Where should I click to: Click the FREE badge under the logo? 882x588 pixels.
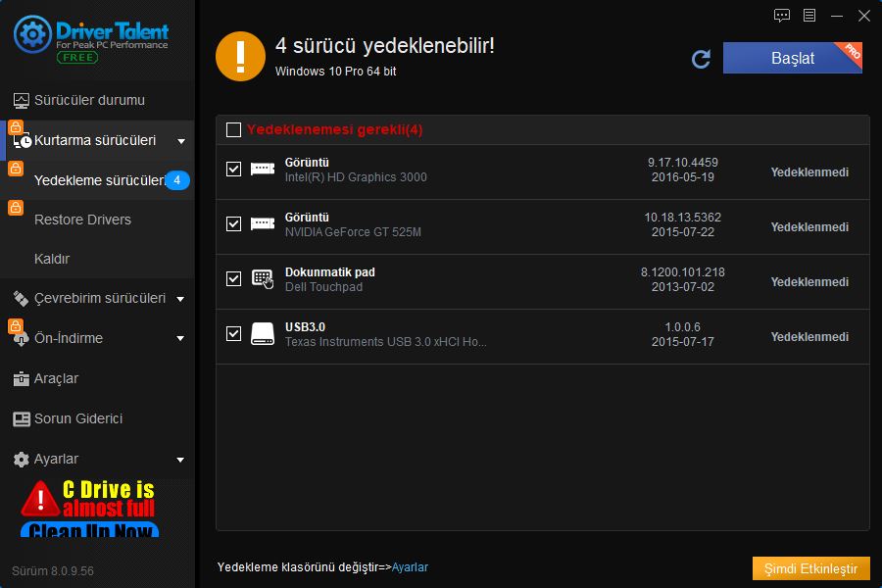click(x=77, y=58)
